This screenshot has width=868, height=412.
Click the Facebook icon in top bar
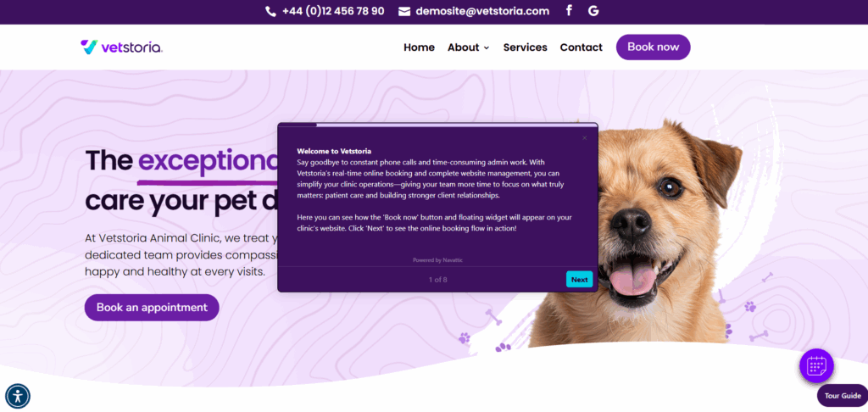click(x=569, y=10)
